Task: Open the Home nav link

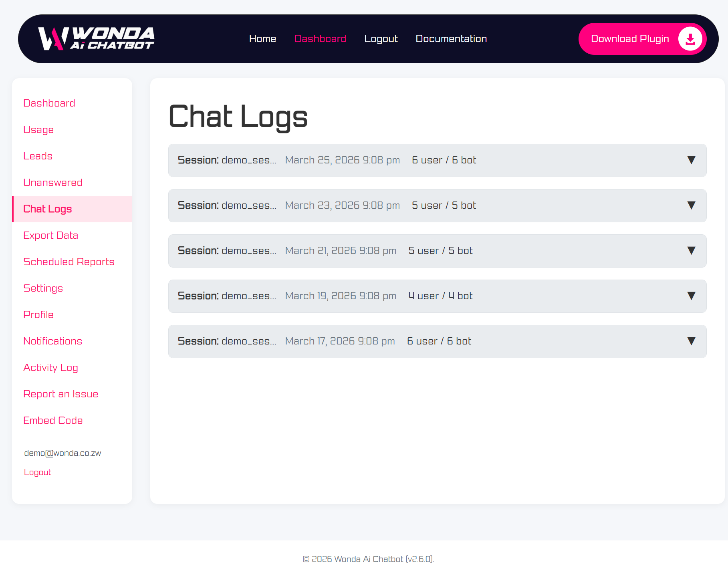Action: point(262,39)
